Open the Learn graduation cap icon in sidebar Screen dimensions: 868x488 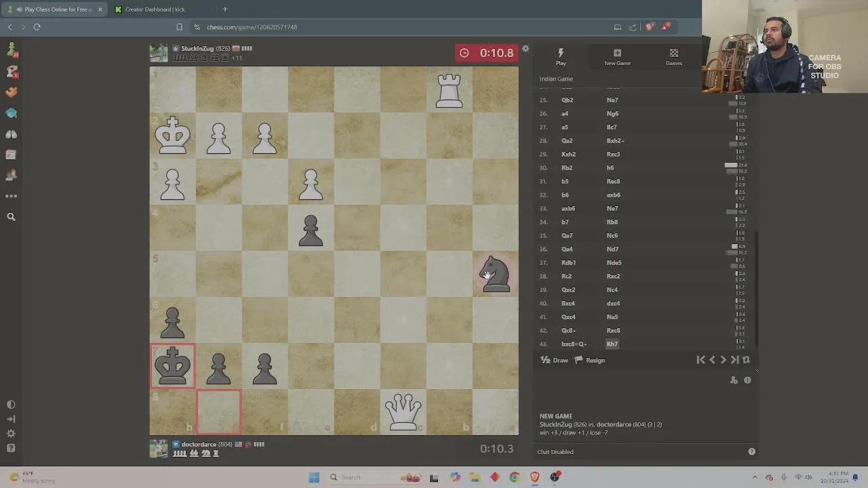pyautogui.click(x=11, y=113)
